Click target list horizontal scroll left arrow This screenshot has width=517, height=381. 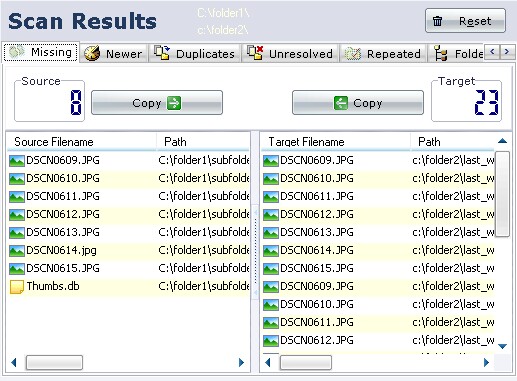click(x=268, y=362)
